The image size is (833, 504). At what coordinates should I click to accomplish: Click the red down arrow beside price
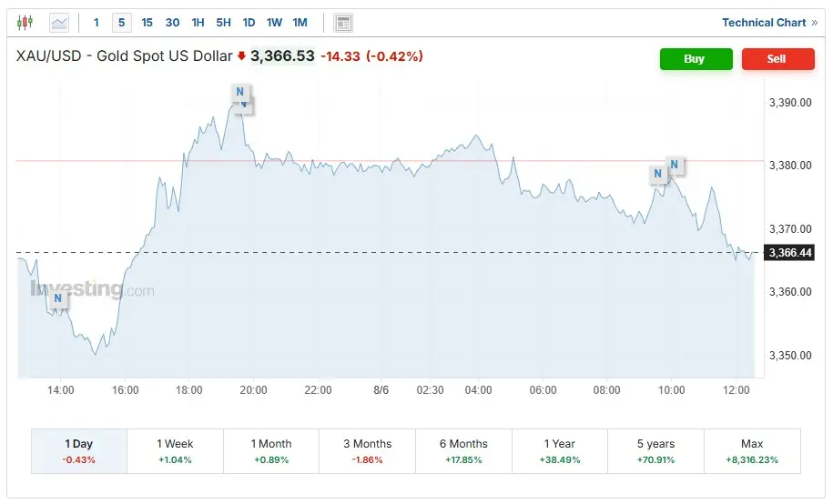click(x=241, y=56)
